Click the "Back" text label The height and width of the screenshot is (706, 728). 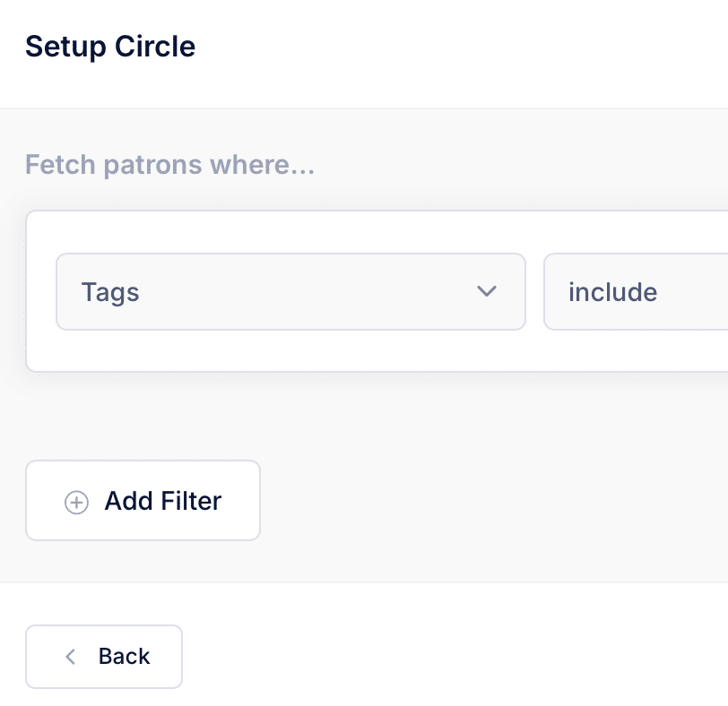pyautogui.click(x=125, y=657)
